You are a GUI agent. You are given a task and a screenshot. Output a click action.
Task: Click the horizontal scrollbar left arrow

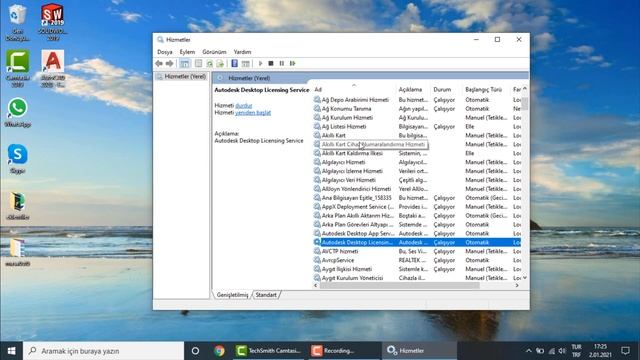316,286
